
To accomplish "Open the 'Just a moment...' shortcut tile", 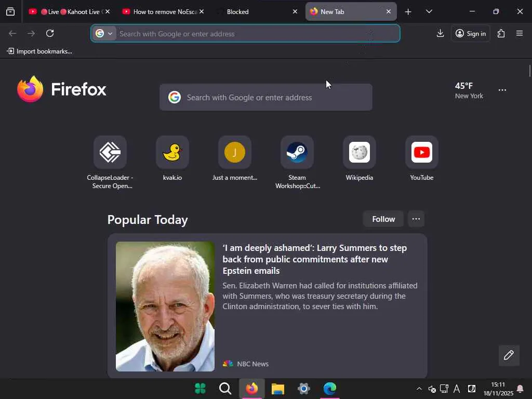I will (235, 152).
